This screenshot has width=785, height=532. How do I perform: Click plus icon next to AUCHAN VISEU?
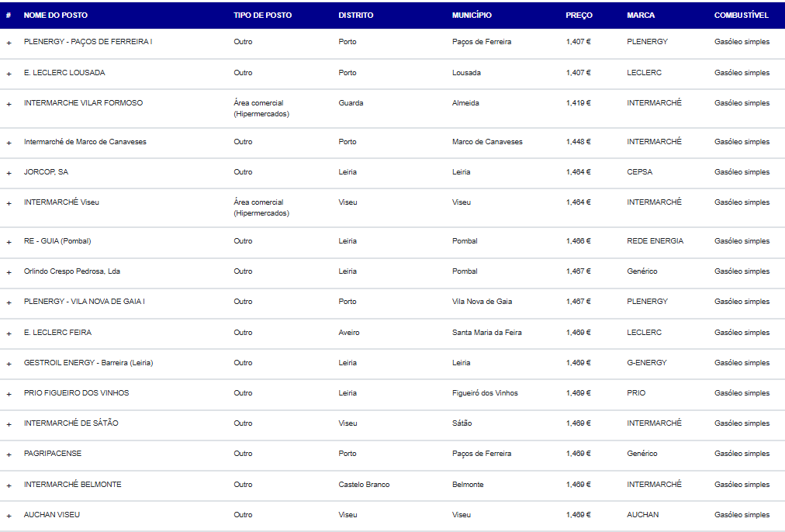(x=9, y=516)
